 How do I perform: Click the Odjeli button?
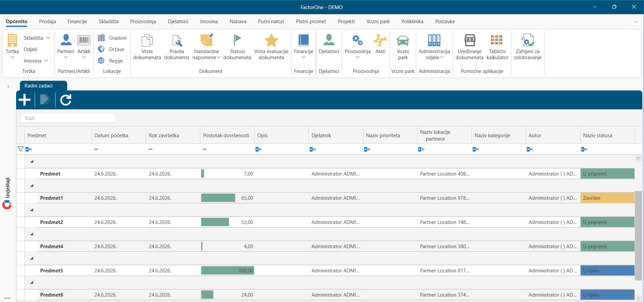pos(30,49)
